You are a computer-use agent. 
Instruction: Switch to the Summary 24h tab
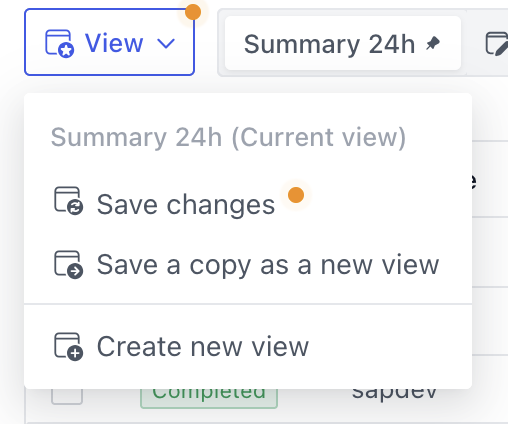click(343, 43)
